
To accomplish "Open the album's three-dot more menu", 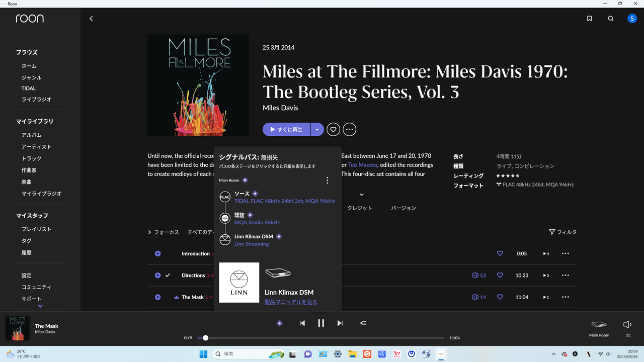I will 350,130.
